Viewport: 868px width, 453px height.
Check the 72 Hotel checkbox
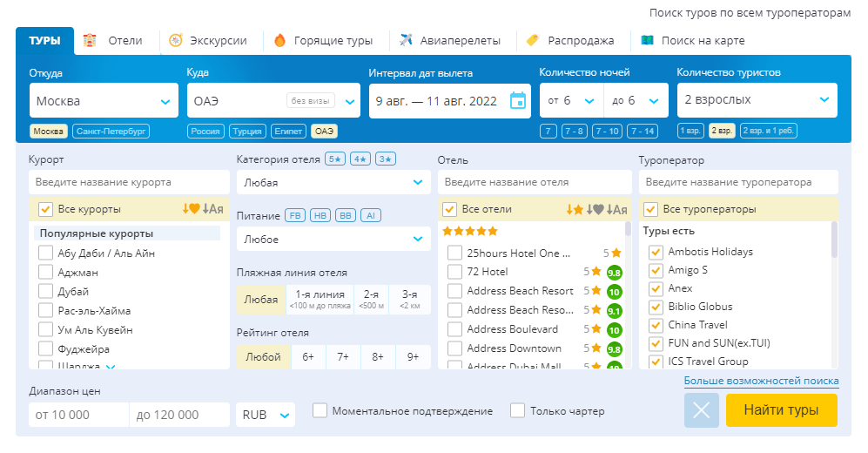(454, 272)
